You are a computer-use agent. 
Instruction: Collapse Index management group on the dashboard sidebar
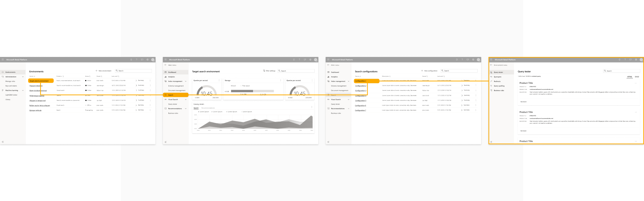pos(186,81)
